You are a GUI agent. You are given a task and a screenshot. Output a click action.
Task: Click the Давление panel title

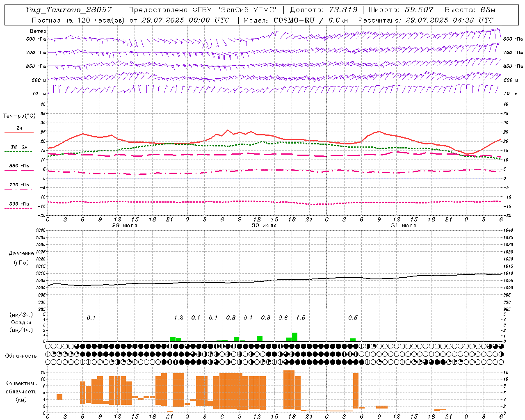(x=21, y=253)
